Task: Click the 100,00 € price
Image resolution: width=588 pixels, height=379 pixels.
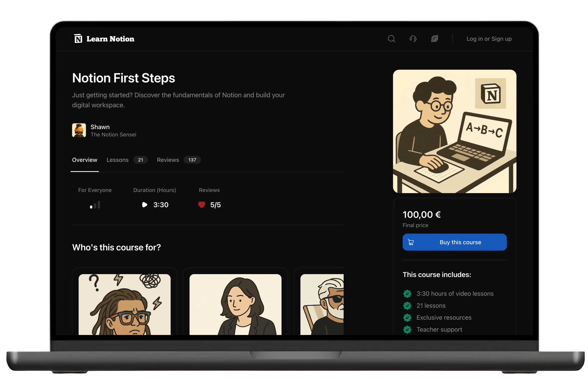Action: tap(422, 215)
